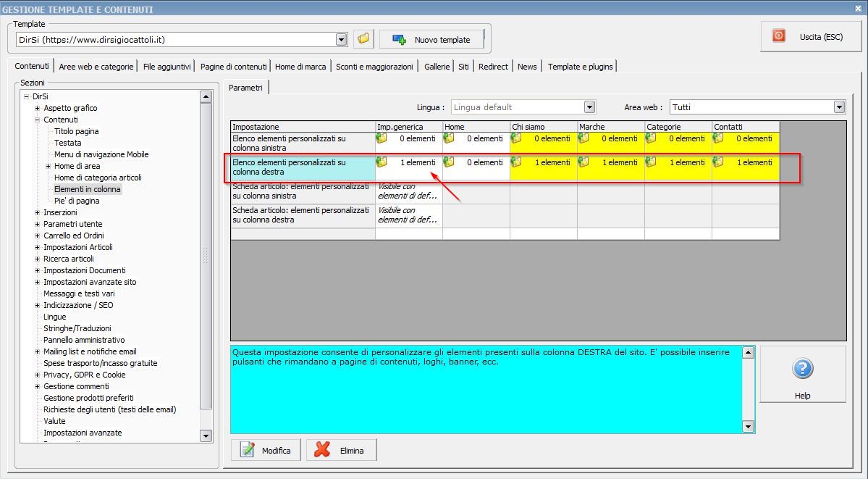Expand the Home di area node
Screen dimensions: 868x479
49,167
